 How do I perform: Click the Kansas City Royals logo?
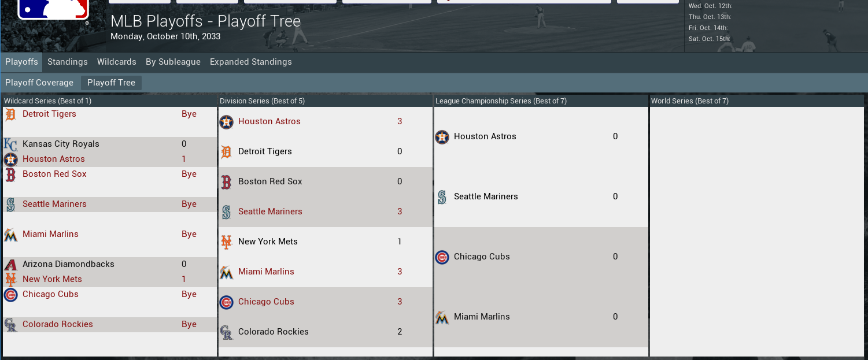[x=10, y=144]
